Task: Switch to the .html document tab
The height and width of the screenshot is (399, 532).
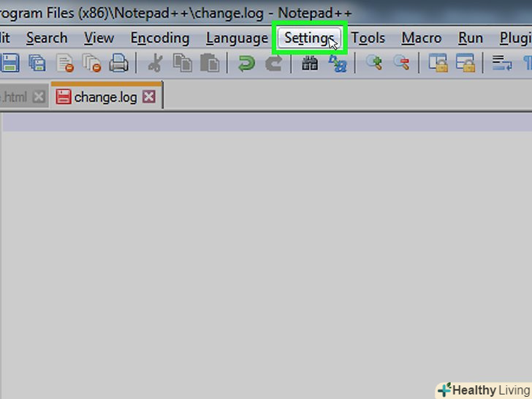Action: (14, 97)
